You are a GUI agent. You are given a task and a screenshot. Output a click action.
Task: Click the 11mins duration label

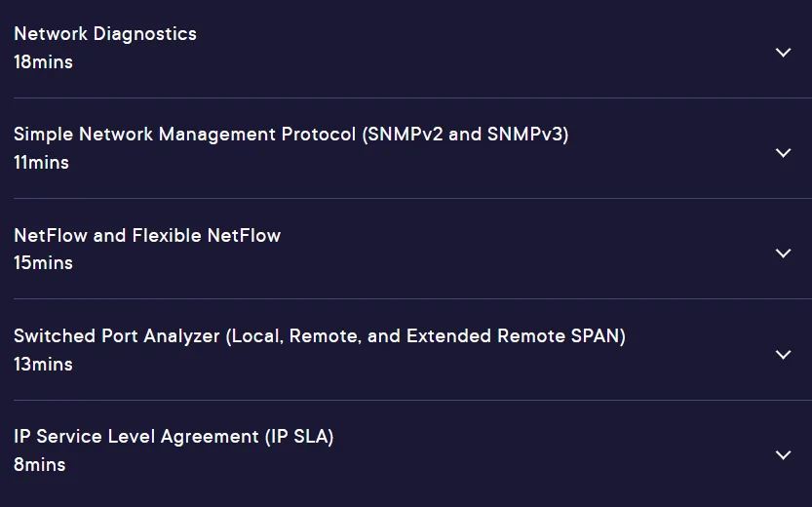[x=41, y=163]
